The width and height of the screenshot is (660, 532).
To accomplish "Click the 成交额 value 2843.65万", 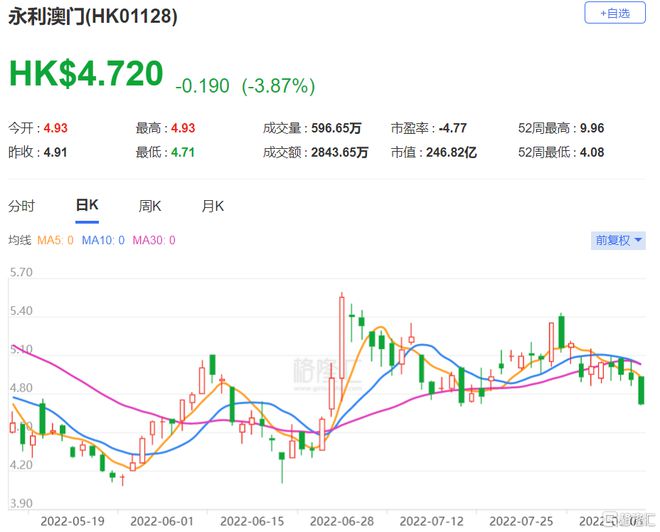I will [x=340, y=152].
